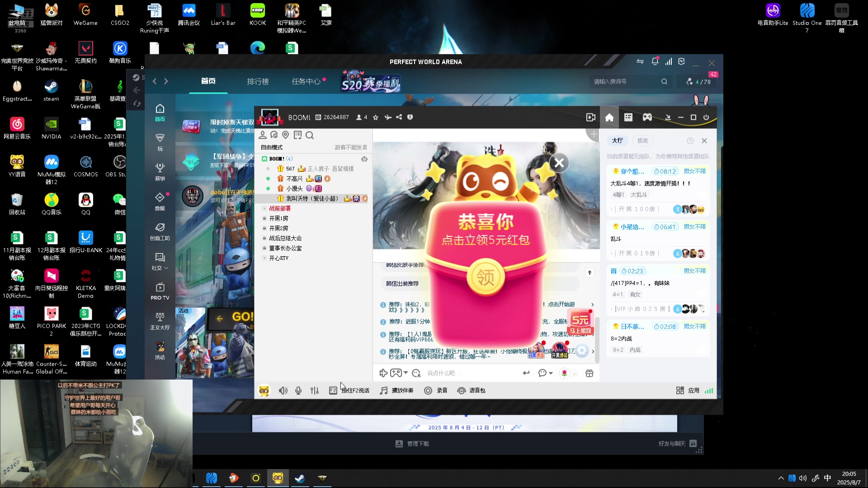The height and width of the screenshot is (488, 868).
Task: Locate myself with pin icon
Action: click(286, 135)
